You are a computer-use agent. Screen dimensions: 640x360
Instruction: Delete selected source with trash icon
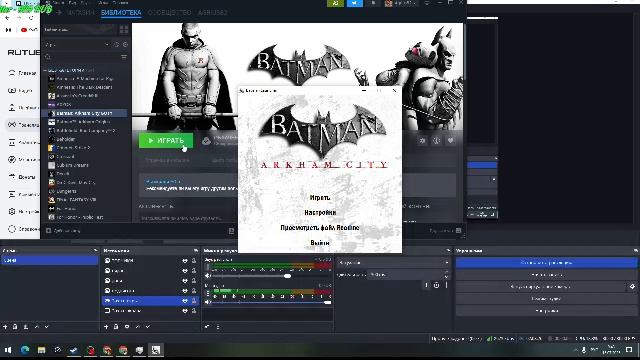tap(116, 327)
